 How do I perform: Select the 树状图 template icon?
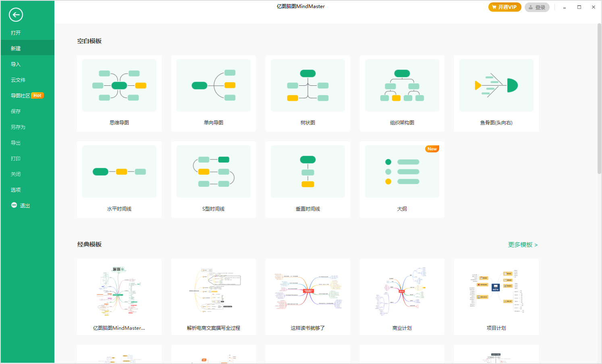click(308, 85)
